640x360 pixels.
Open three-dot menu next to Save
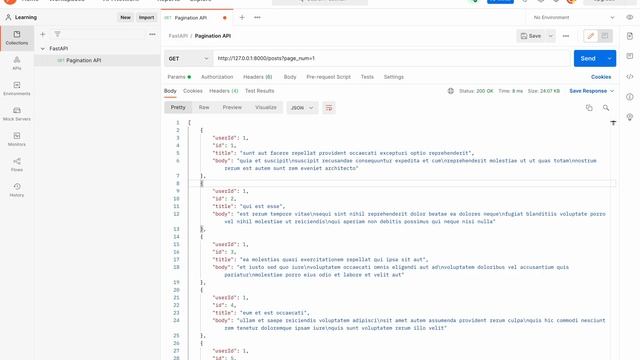coord(566,36)
